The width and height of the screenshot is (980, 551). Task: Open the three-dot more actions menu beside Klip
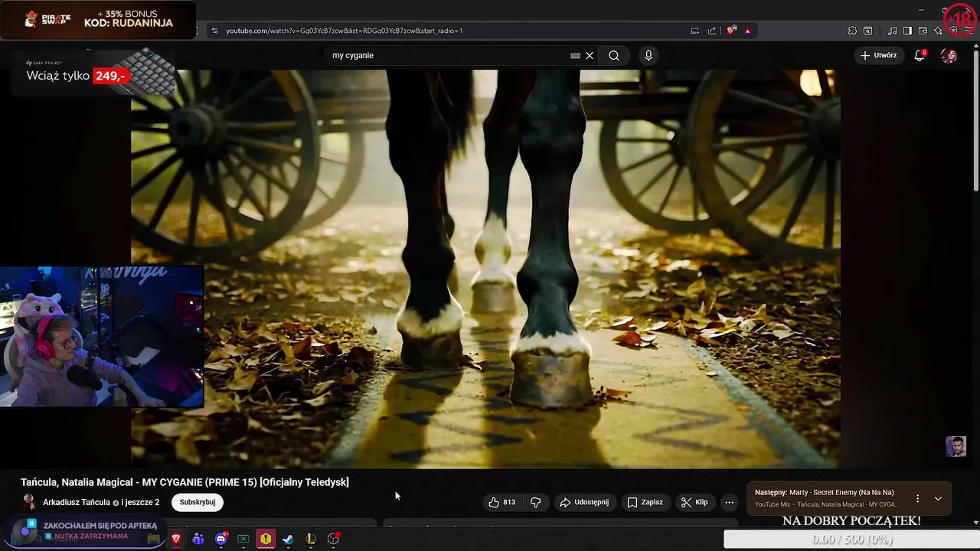(729, 502)
